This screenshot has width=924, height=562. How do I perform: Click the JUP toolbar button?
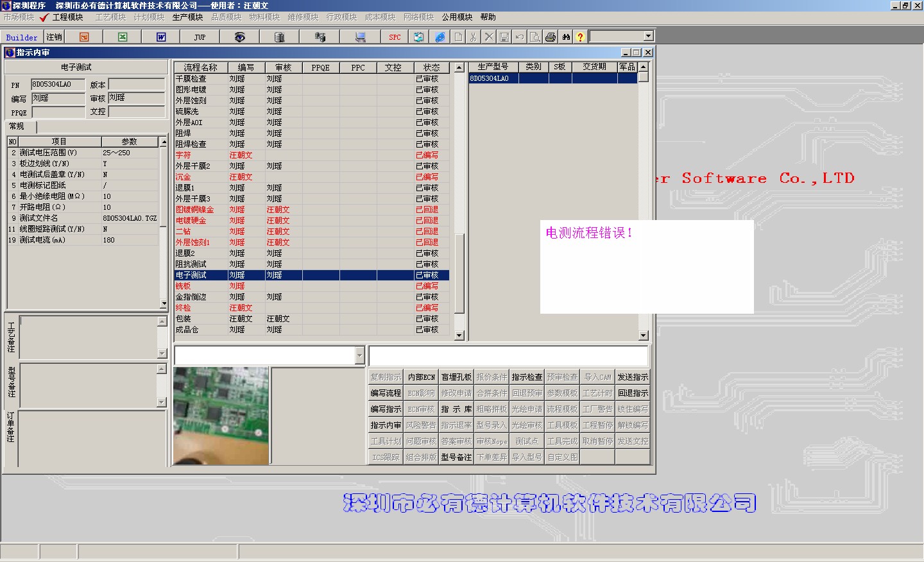click(200, 37)
